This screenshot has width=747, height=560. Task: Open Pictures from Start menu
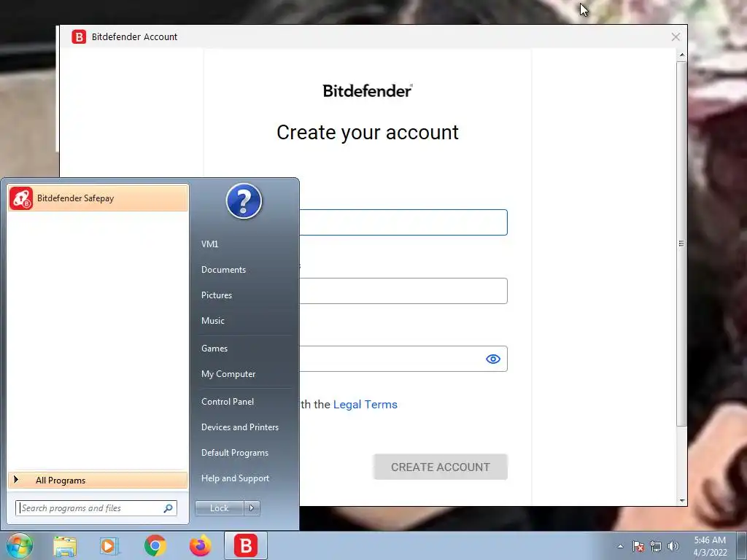point(217,295)
